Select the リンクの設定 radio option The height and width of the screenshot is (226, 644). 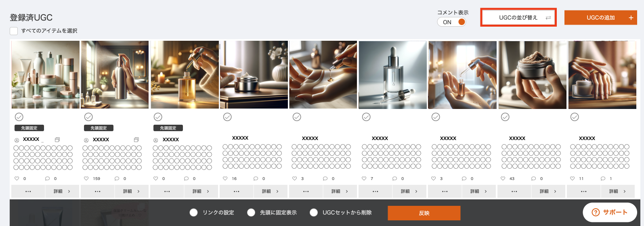coord(194,213)
